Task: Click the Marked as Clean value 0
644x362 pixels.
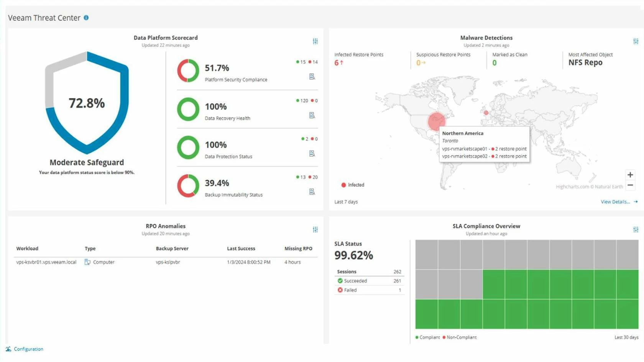Action: (495, 62)
